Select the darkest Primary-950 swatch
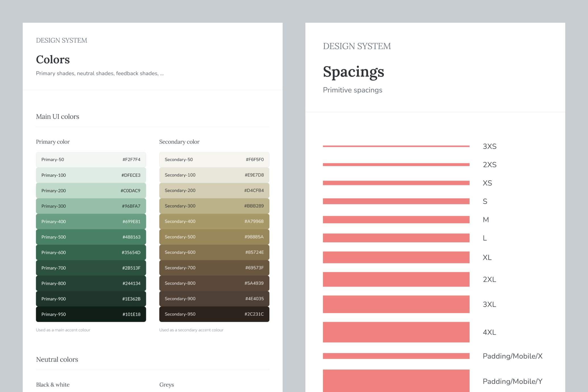This screenshot has height=392, width=588. pyautogui.click(x=91, y=314)
